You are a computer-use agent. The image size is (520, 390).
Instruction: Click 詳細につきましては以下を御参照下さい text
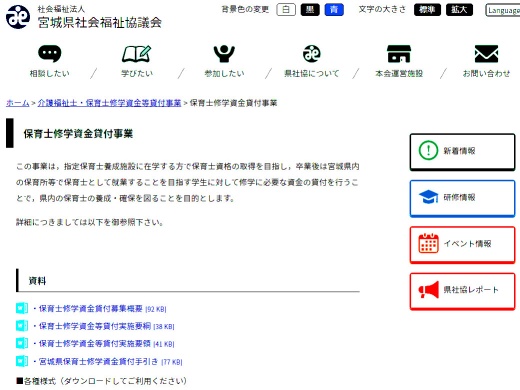coord(90,222)
